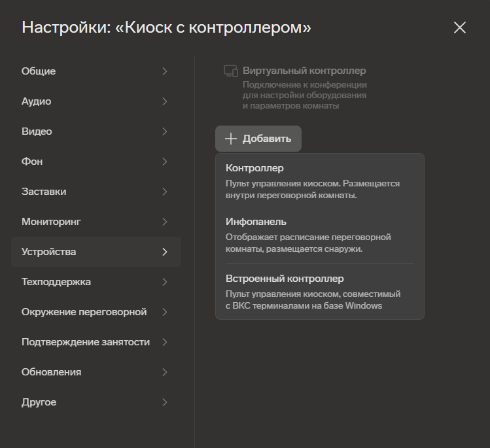The width and height of the screenshot is (490, 448).
Task: Open the Общие settings section
Action: click(39, 71)
